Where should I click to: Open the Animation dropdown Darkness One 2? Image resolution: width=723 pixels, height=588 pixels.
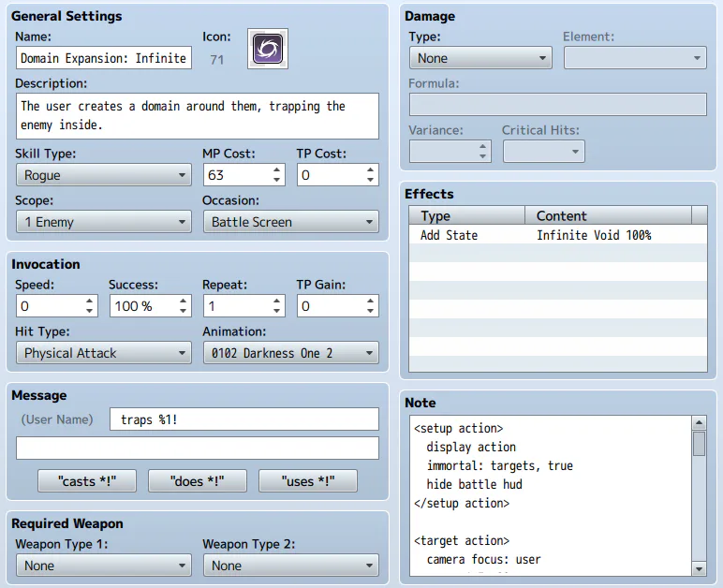coord(291,353)
